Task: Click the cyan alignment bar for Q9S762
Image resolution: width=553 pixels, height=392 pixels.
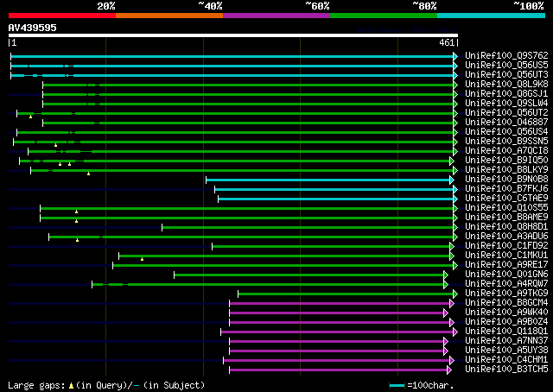Action: click(232, 56)
